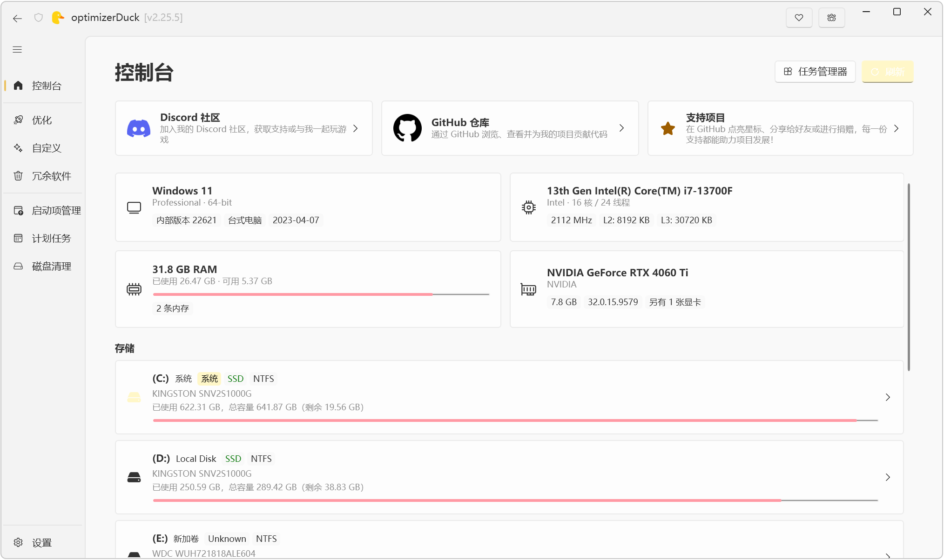Click the NVIDIA GeForce RTX 4060 Ti card

pyautogui.click(x=707, y=289)
